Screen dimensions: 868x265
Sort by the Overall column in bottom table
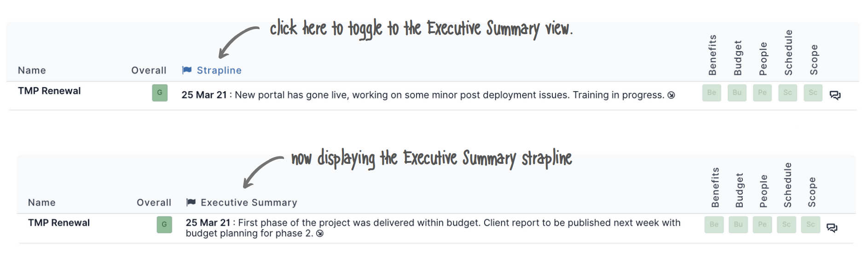tap(154, 202)
